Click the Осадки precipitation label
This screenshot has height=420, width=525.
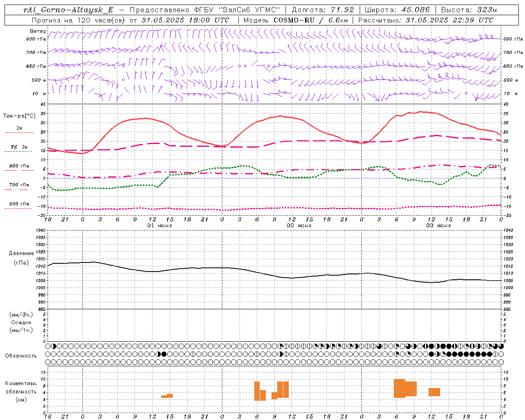coord(21,322)
